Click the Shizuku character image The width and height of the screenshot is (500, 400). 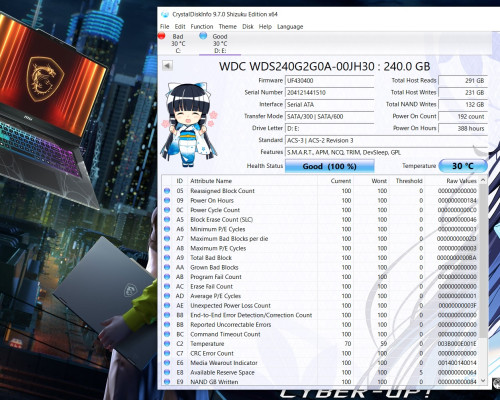pyautogui.click(x=189, y=125)
